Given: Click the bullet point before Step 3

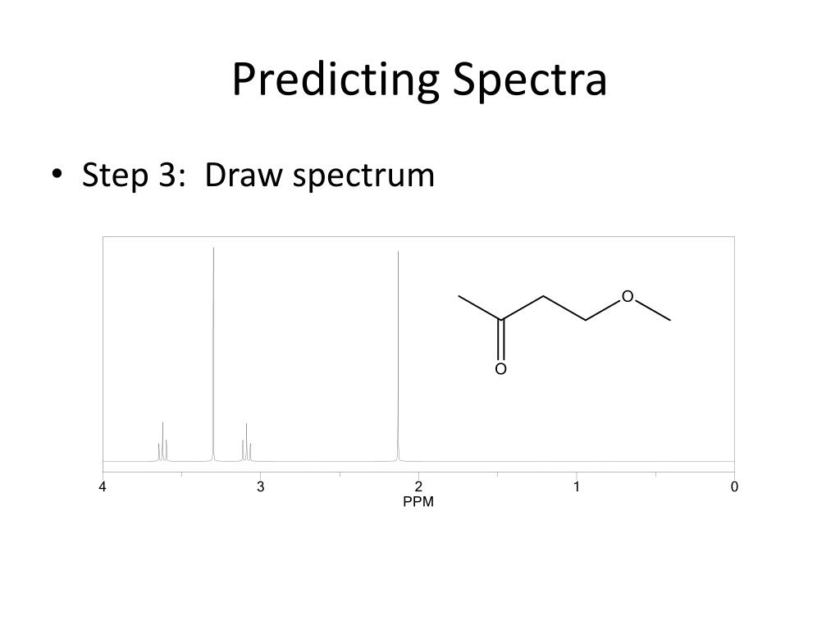Looking at the screenshot, I should [57, 174].
